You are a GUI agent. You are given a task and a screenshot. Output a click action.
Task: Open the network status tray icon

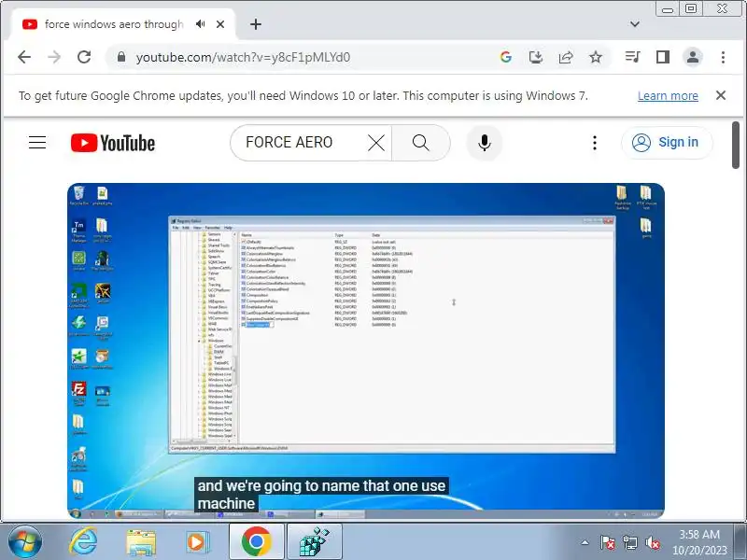coord(629,542)
